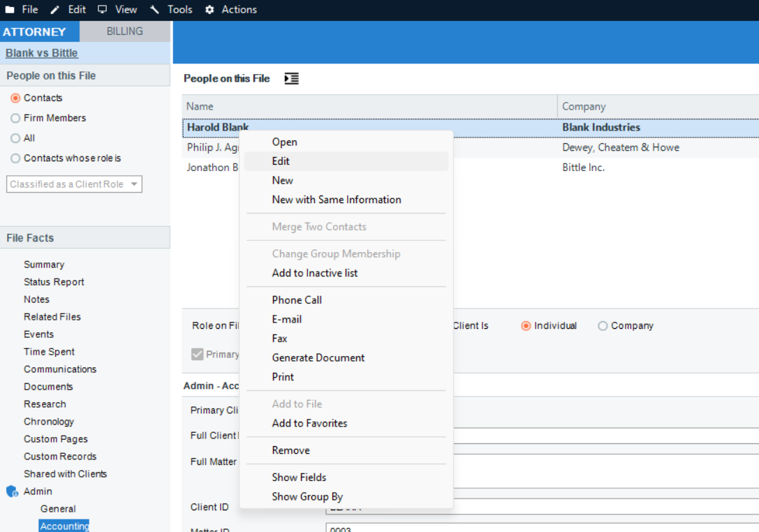Toggle the Primary checkbox
The image size is (759, 532).
[x=196, y=354]
